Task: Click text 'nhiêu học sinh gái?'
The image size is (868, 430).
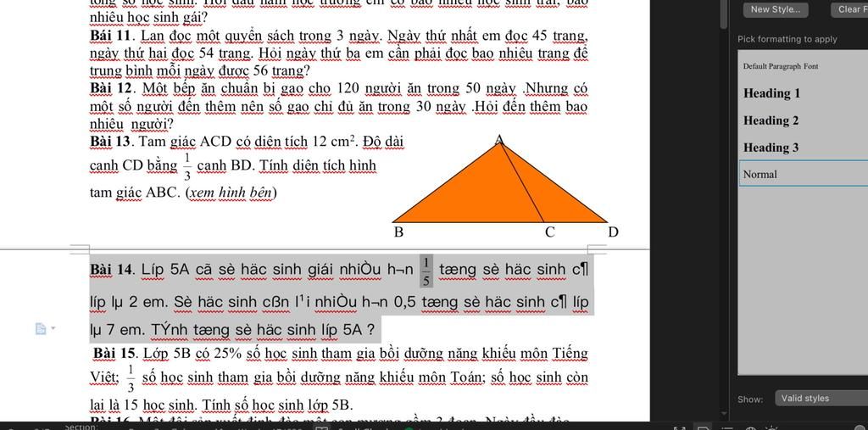Action: [x=148, y=19]
